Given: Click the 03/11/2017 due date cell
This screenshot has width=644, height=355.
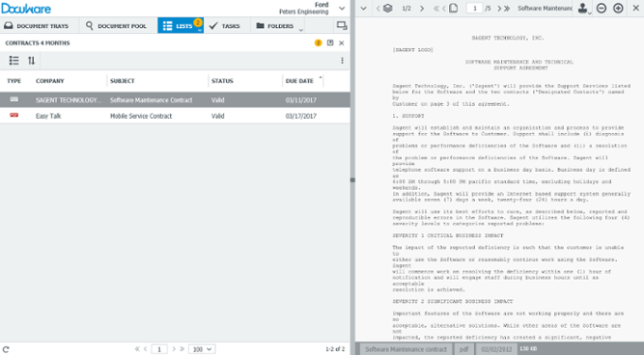Looking at the screenshot, I should [x=301, y=100].
